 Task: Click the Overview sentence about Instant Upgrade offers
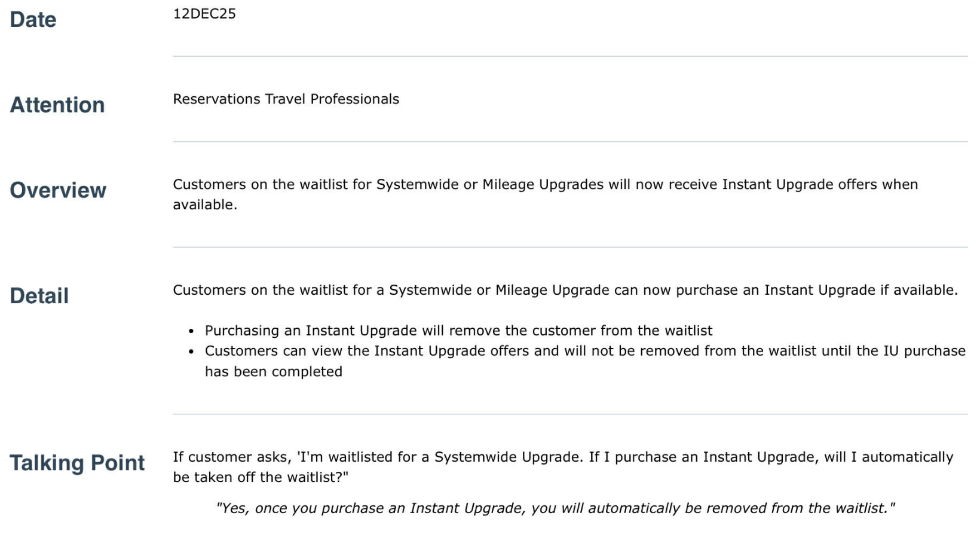point(545,185)
